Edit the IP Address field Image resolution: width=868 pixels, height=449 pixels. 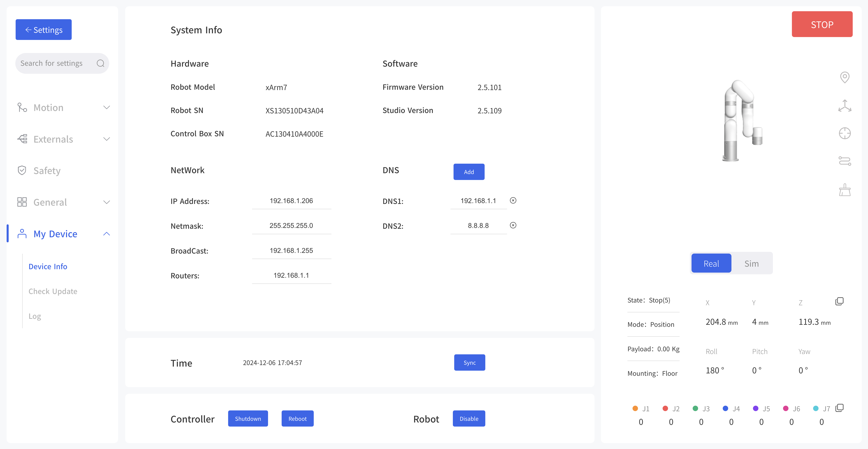pos(291,201)
